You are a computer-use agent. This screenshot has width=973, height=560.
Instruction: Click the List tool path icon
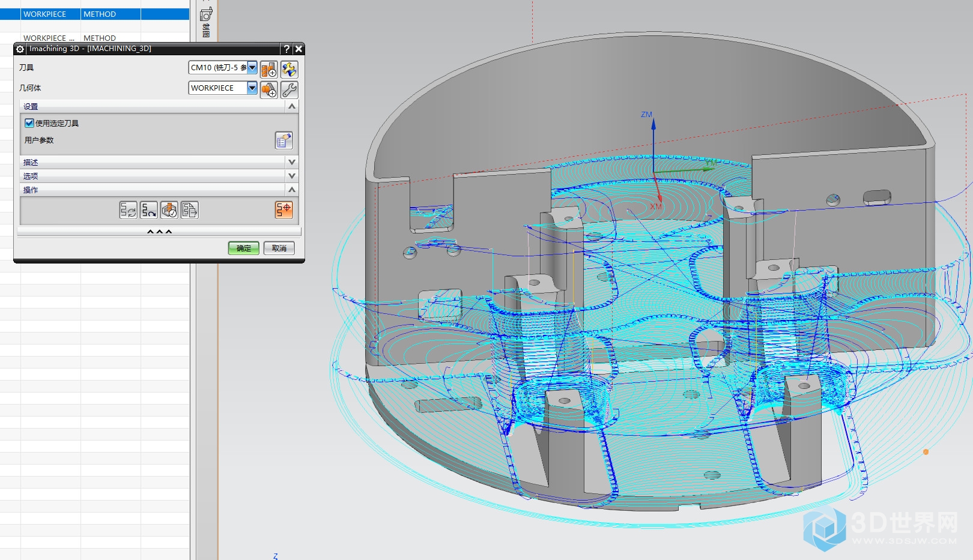(x=189, y=210)
